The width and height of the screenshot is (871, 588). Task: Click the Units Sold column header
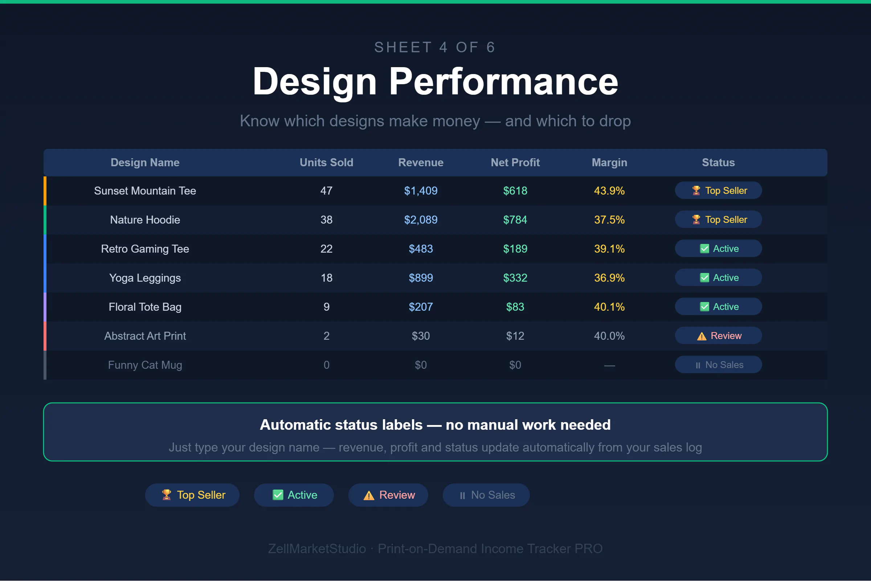(x=326, y=163)
